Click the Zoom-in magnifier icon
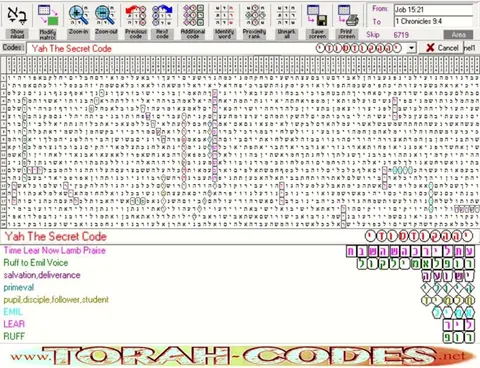 click(78, 15)
